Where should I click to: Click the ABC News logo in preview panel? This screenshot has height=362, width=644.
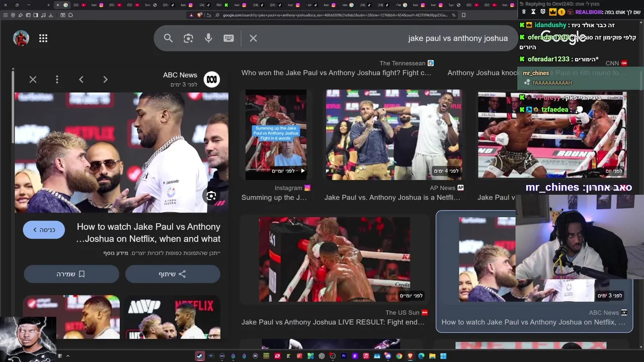pyautogui.click(x=212, y=79)
